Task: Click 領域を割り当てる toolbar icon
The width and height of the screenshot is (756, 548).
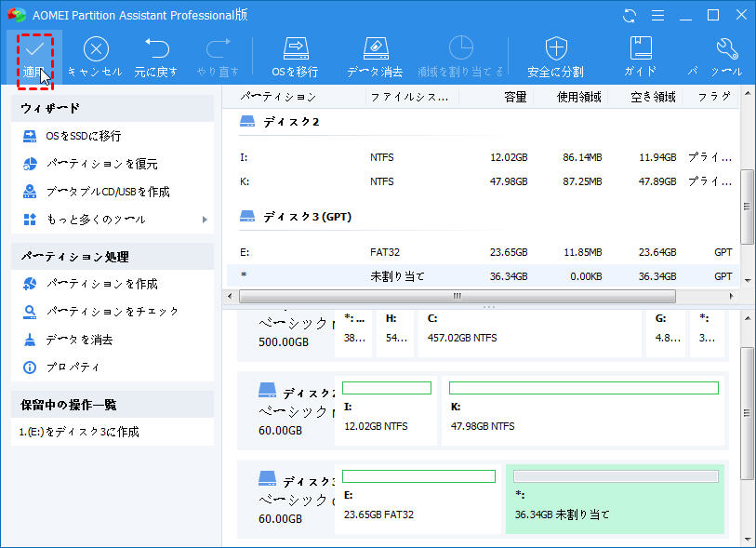Action: click(461, 48)
